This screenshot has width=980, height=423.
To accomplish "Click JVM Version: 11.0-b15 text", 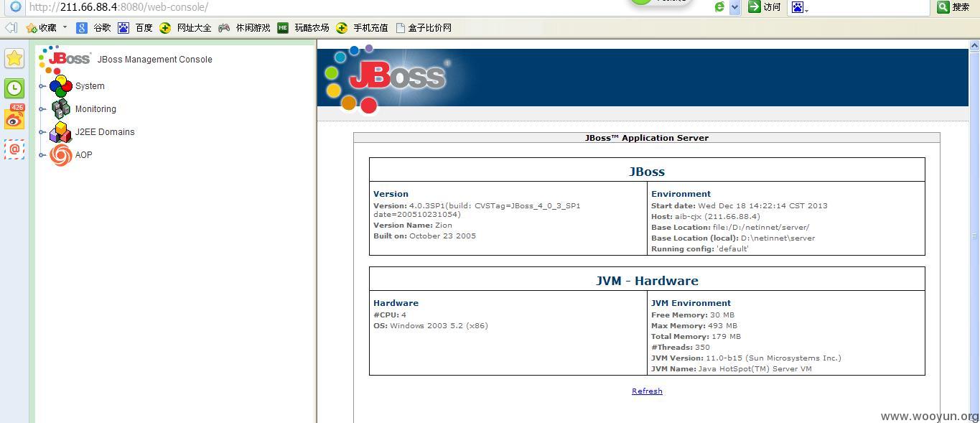I will tap(746, 358).
